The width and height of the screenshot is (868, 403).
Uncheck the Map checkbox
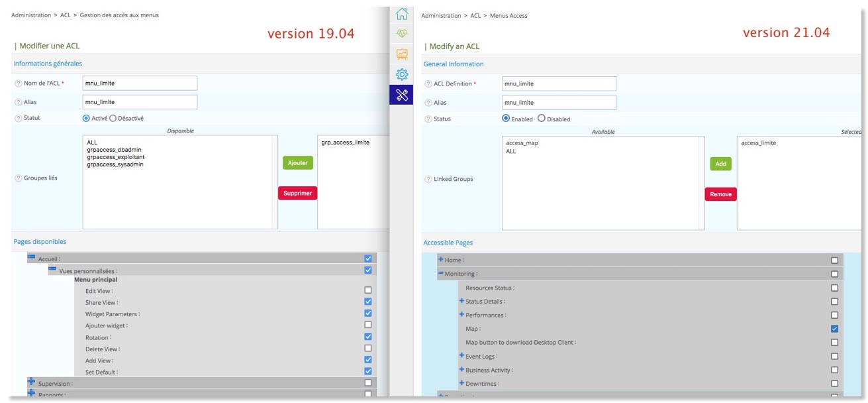(x=834, y=328)
